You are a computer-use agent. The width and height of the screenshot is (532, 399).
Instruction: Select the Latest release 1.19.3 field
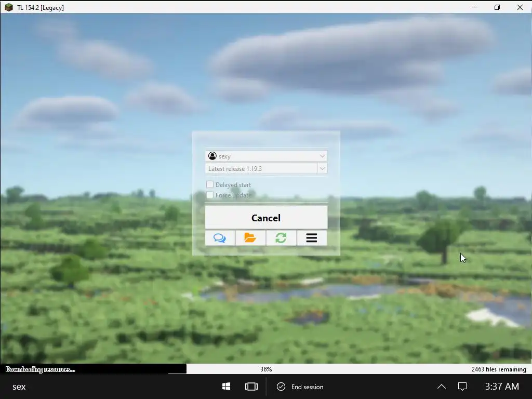(261, 169)
